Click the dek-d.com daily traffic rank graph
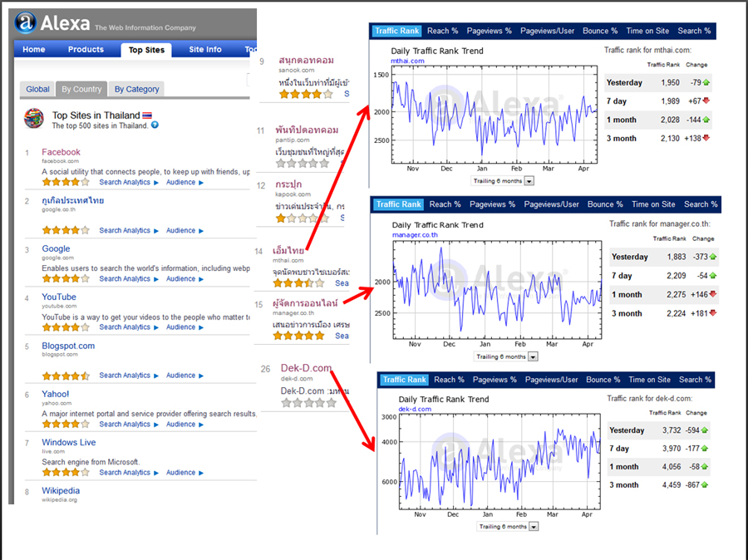This screenshot has height=560, width=748. click(499, 462)
